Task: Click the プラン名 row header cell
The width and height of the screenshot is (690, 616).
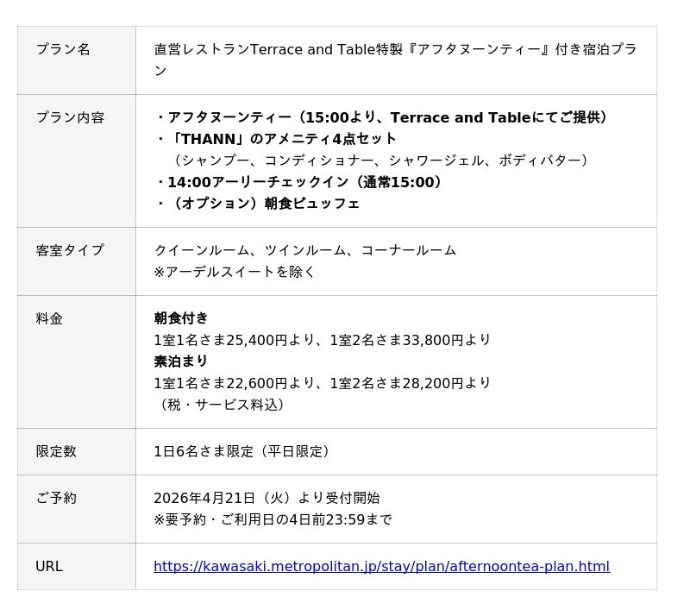Action: [63, 50]
